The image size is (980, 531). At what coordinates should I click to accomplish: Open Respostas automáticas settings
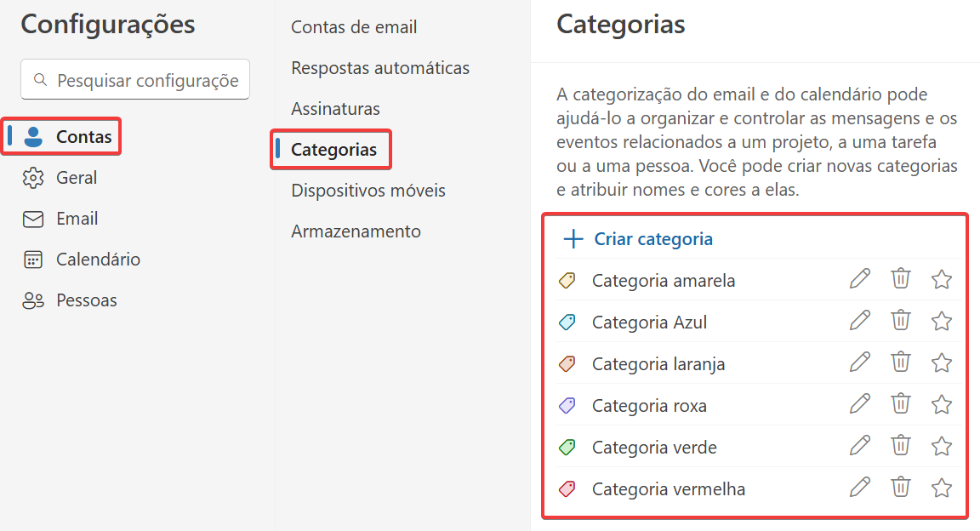380,67
